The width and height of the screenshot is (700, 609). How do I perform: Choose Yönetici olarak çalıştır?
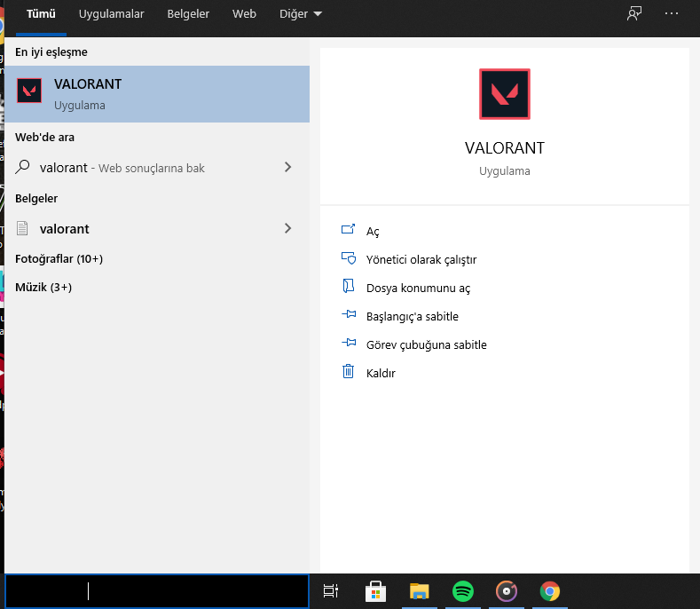coord(421,259)
